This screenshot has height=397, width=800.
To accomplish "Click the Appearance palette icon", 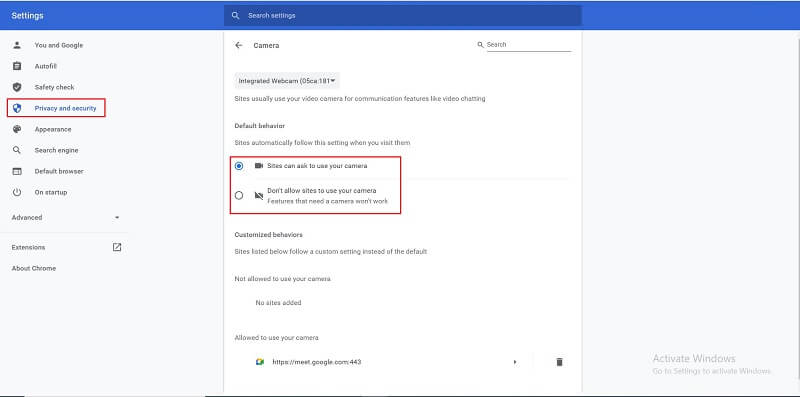I will 17,129.
